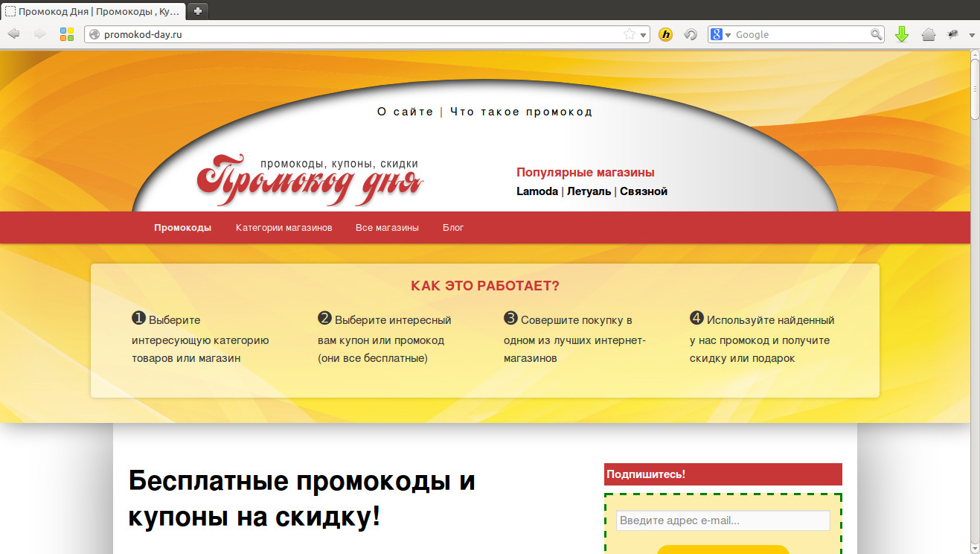Click the scrollbar down arrow
Screen dimensions: 980x554
[975, 548]
